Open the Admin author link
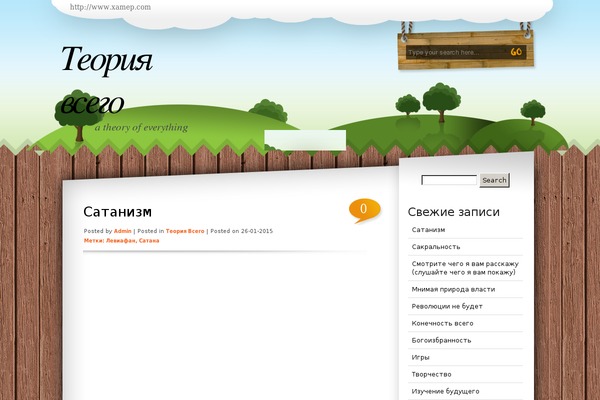Image resolution: width=600 pixels, height=400 pixels. click(123, 231)
